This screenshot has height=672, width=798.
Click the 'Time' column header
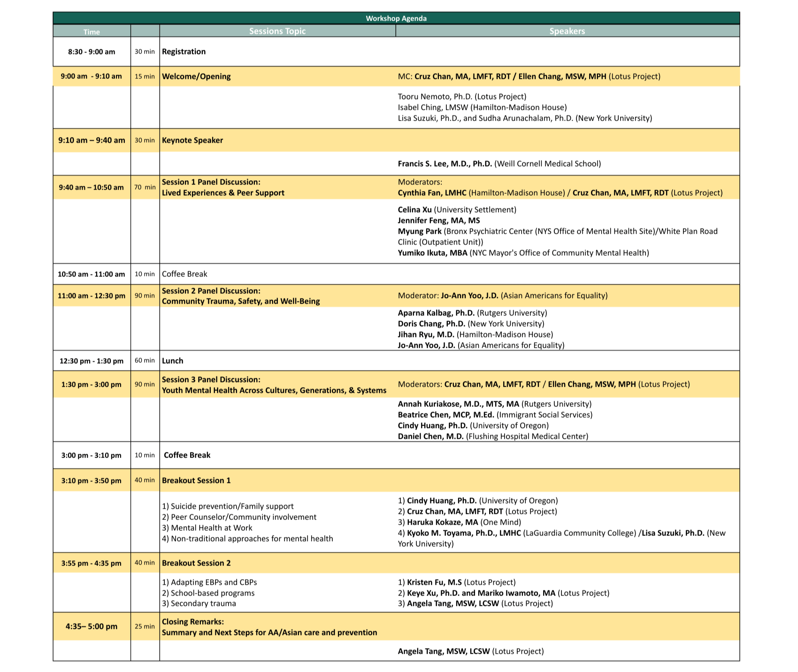pyautogui.click(x=92, y=31)
